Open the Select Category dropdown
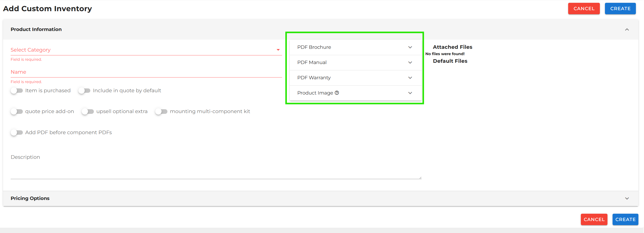This screenshot has width=644, height=233. click(142, 50)
